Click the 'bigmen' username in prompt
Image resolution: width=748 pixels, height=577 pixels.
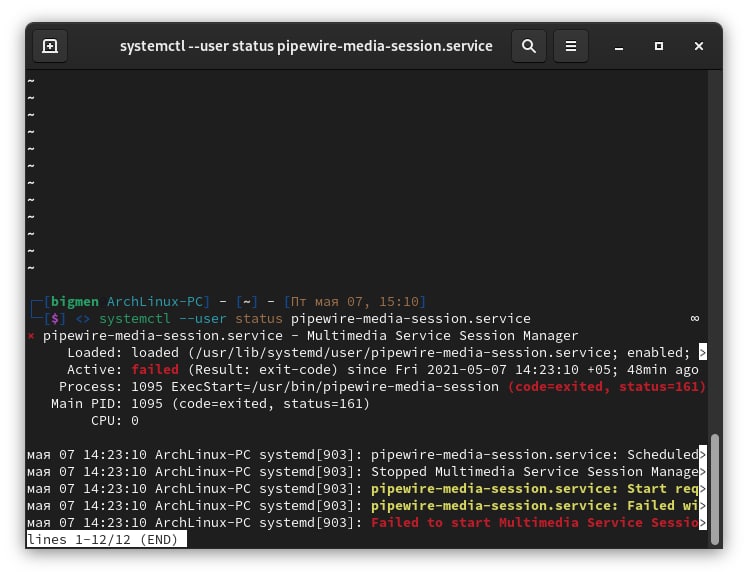coord(74,302)
